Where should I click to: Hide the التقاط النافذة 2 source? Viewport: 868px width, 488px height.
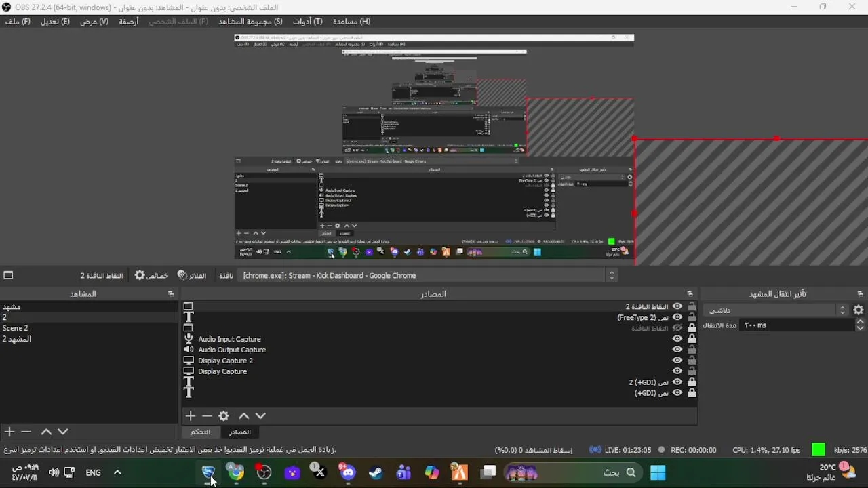[x=677, y=306]
